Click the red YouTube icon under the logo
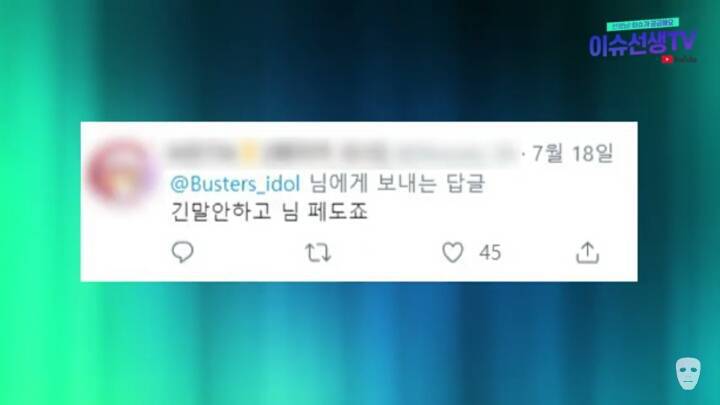720x405 pixels. tap(667, 59)
